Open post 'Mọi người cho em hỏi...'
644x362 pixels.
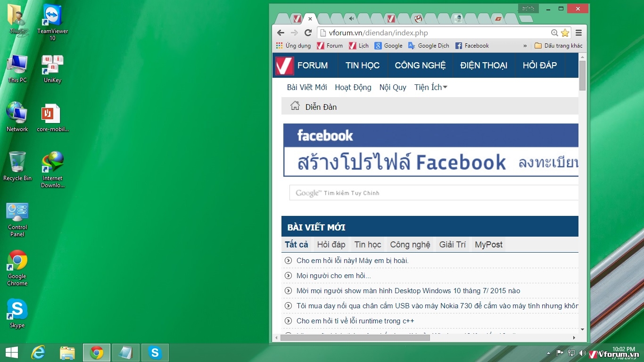tap(334, 276)
